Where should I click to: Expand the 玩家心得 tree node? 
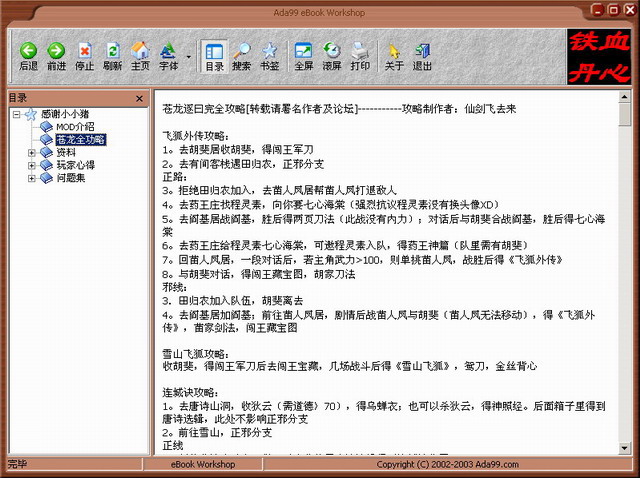pos(32,166)
